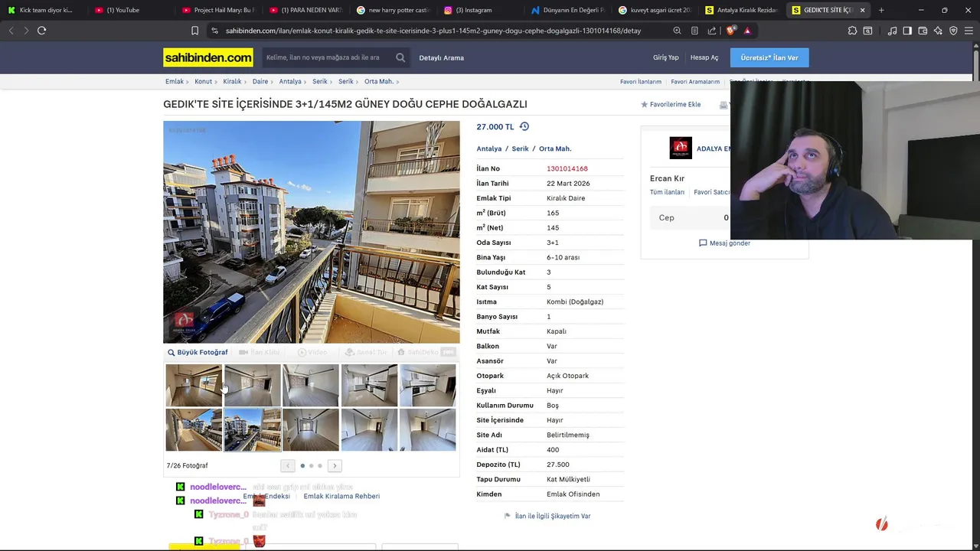Click the main balcony listing photo
The image size is (980, 551).
312,232
